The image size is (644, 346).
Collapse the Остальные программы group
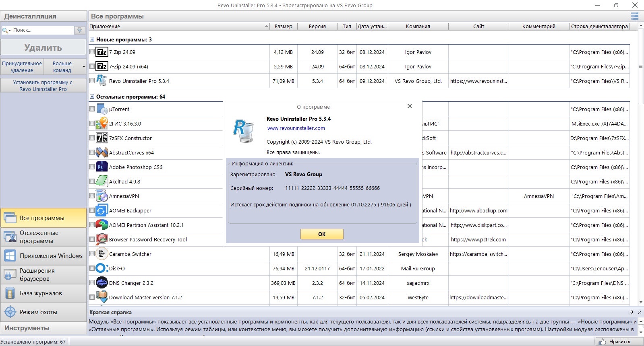92,97
